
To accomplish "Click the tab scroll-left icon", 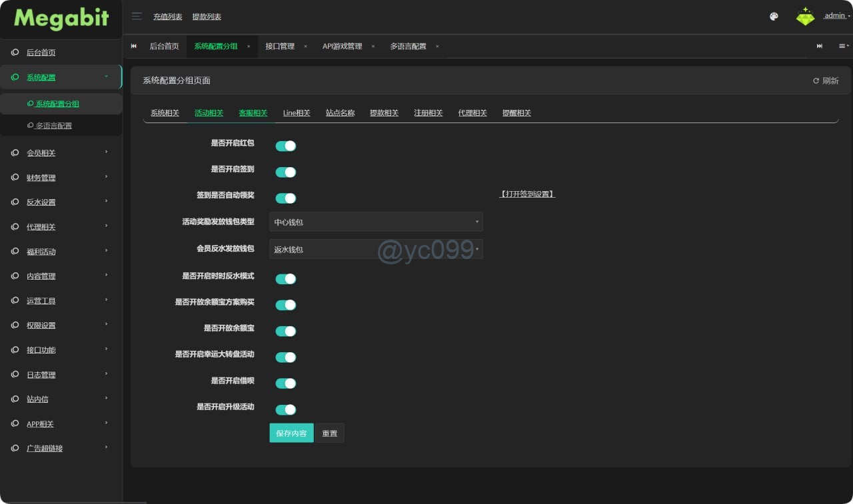I will click(x=134, y=46).
